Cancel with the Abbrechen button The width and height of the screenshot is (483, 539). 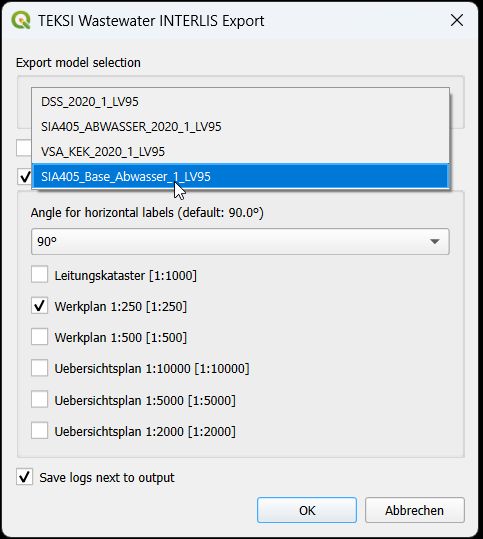[415, 510]
